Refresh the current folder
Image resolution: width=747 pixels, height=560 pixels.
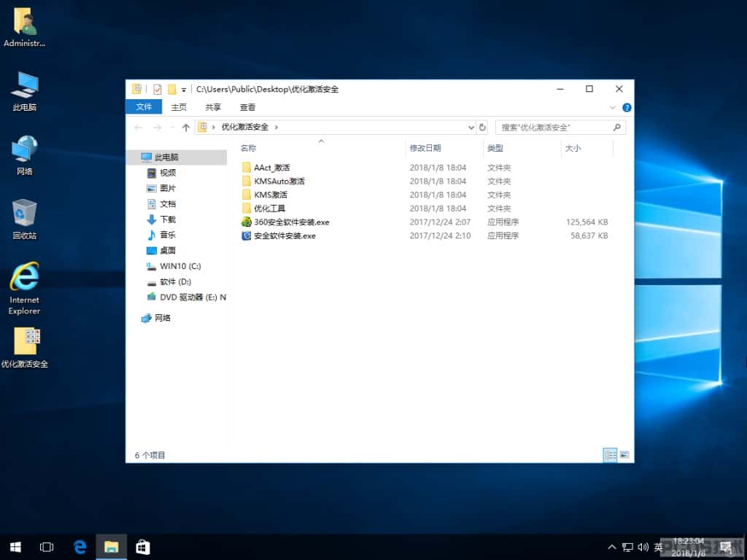tap(482, 127)
